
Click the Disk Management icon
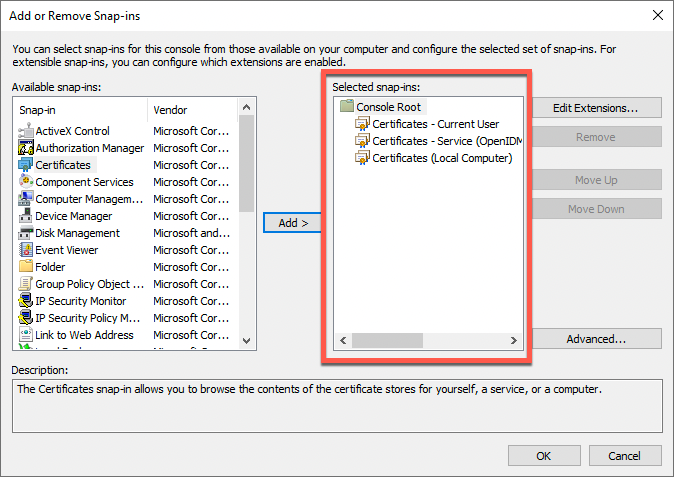(x=26, y=233)
